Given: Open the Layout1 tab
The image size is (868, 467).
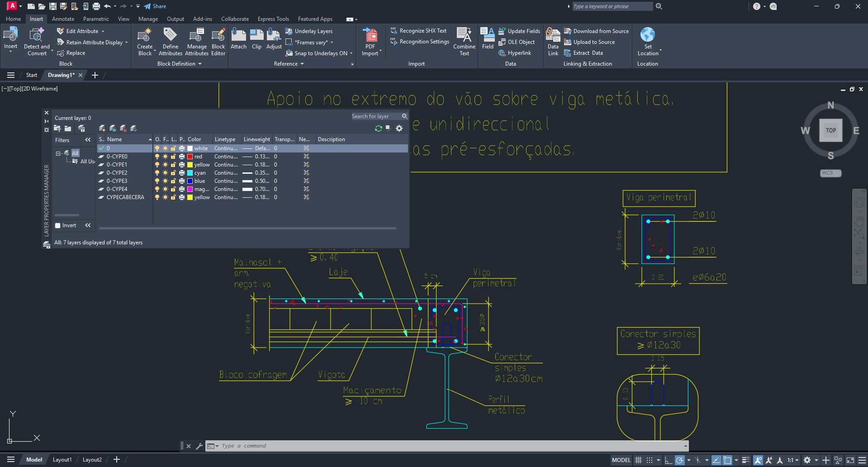Looking at the screenshot, I should tap(62, 460).
